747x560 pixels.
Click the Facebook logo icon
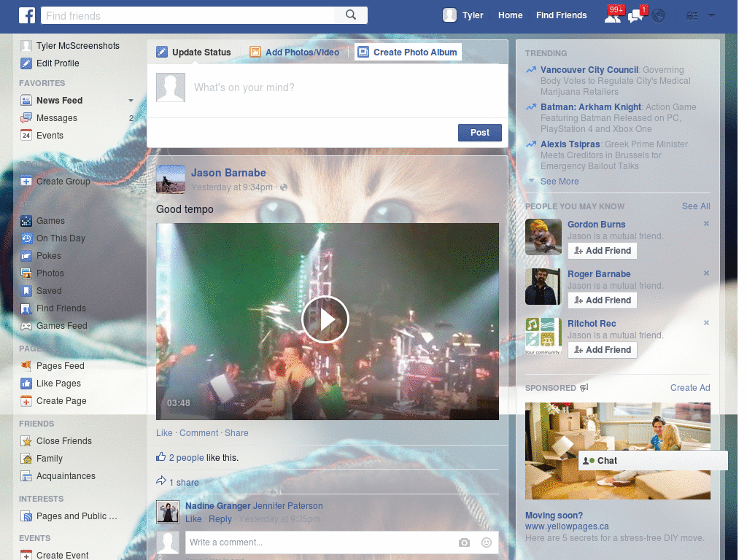[27, 15]
